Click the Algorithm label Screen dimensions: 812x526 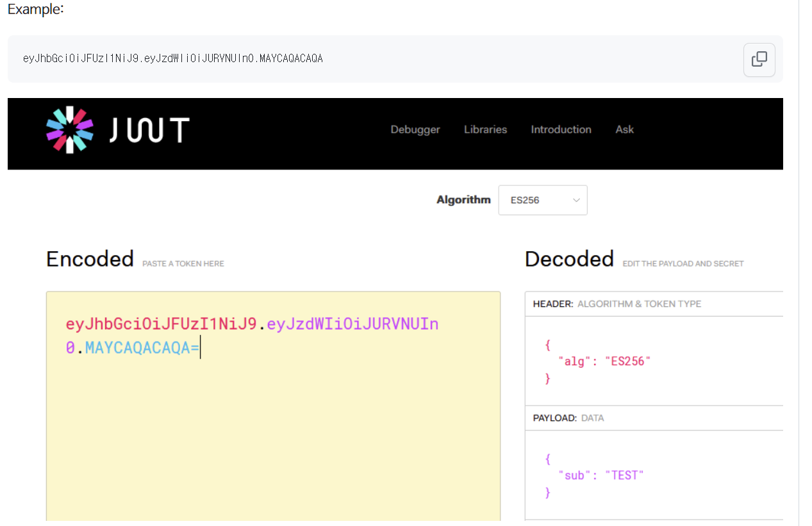click(x=463, y=200)
